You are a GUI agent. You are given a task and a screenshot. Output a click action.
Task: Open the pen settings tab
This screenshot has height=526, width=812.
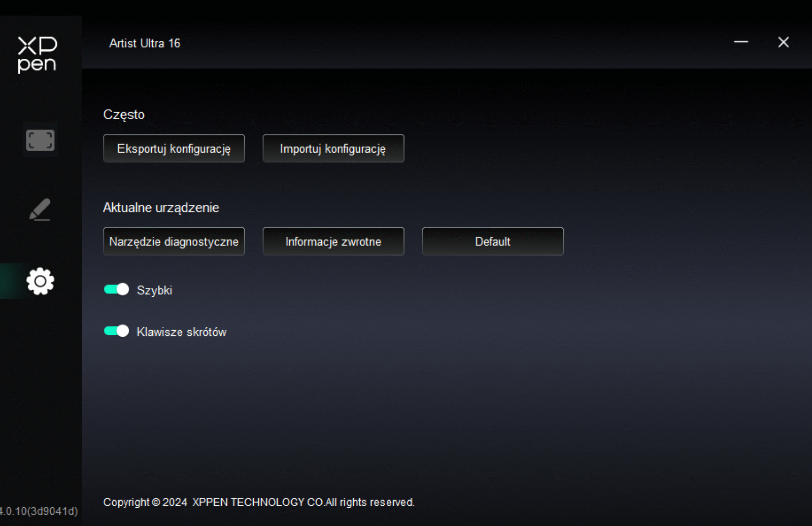click(40, 209)
